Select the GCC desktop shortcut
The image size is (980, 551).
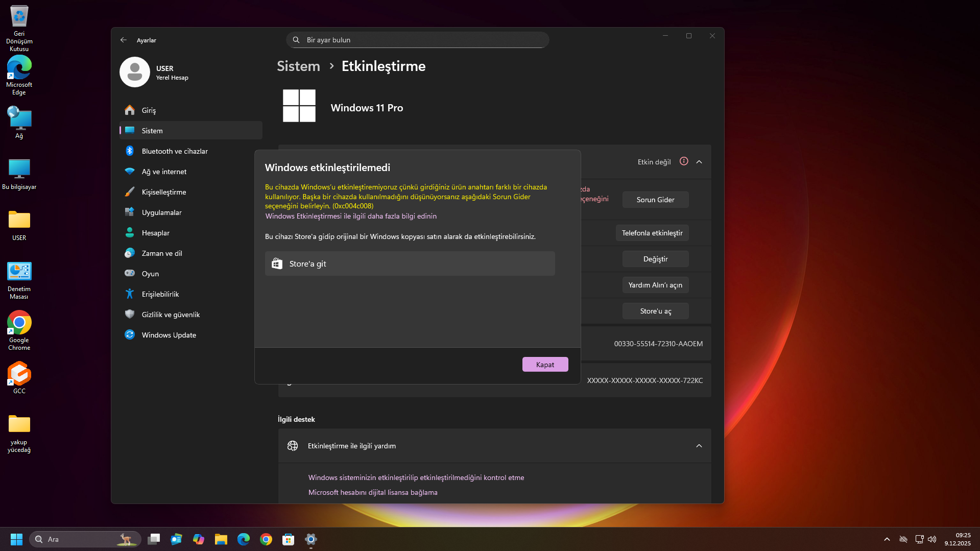[x=19, y=378]
